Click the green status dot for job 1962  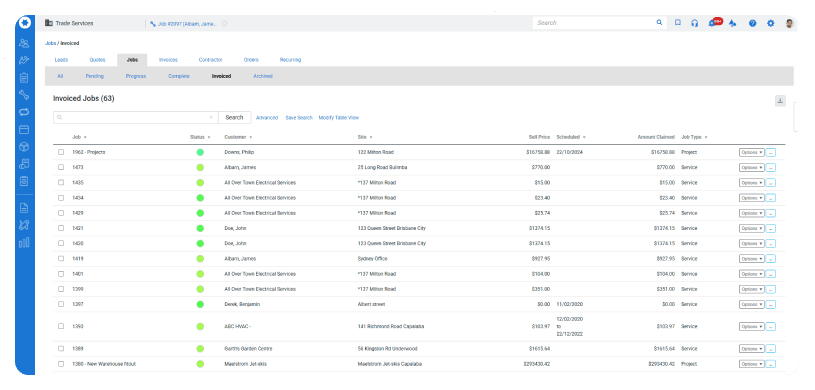200,152
